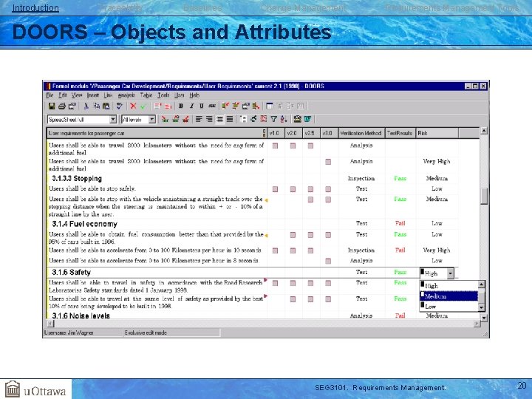532x399 pixels.
Task: Open the Insert menu
Action: [x=93, y=95]
